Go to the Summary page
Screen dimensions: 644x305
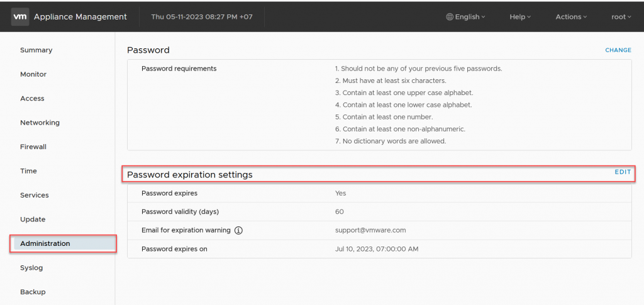point(36,50)
